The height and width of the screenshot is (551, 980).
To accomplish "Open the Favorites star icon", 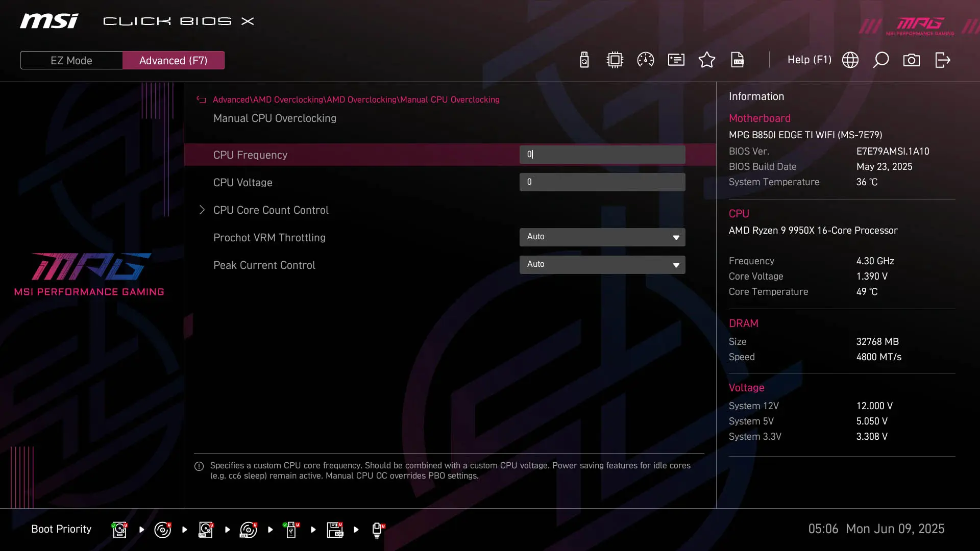I will [x=707, y=60].
